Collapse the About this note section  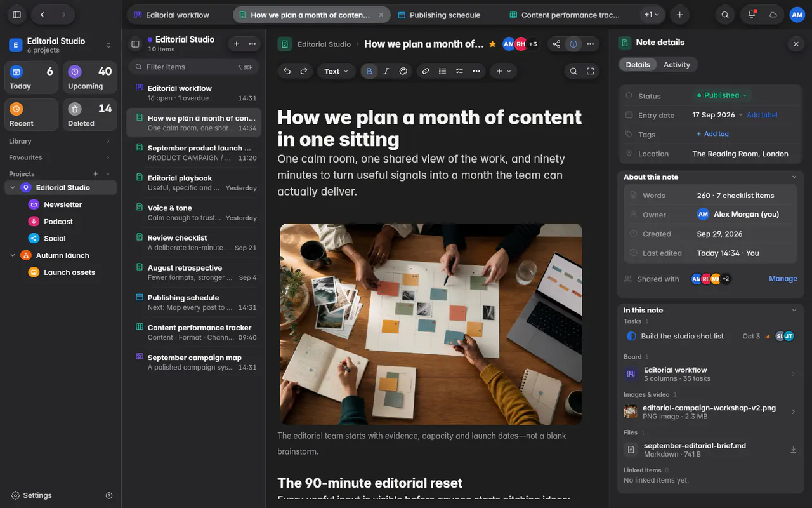[x=794, y=177]
